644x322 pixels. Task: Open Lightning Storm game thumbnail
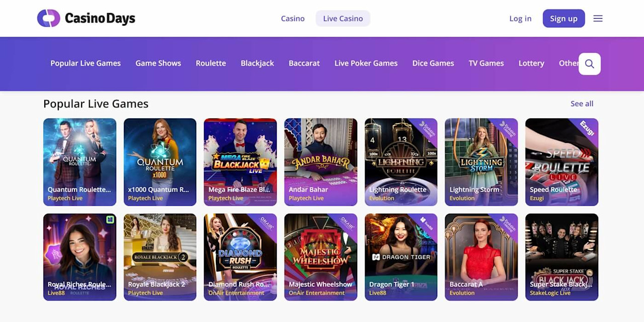tap(481, 162)
